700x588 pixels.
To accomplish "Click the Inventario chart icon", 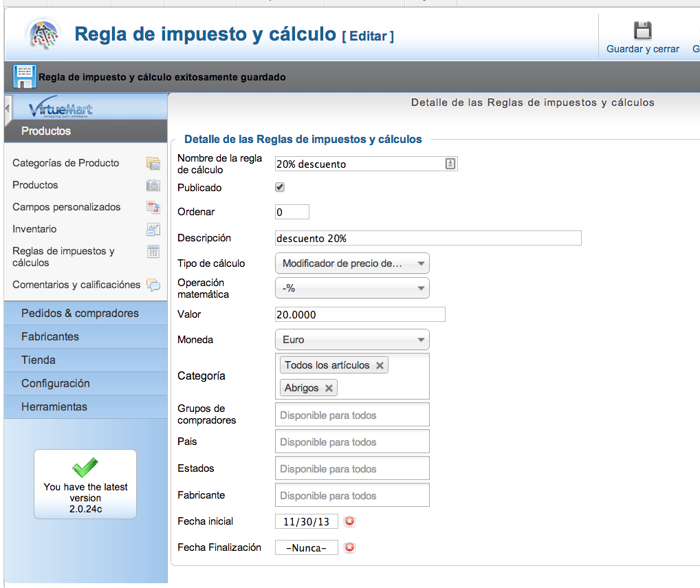I will (x=153, y=230).
